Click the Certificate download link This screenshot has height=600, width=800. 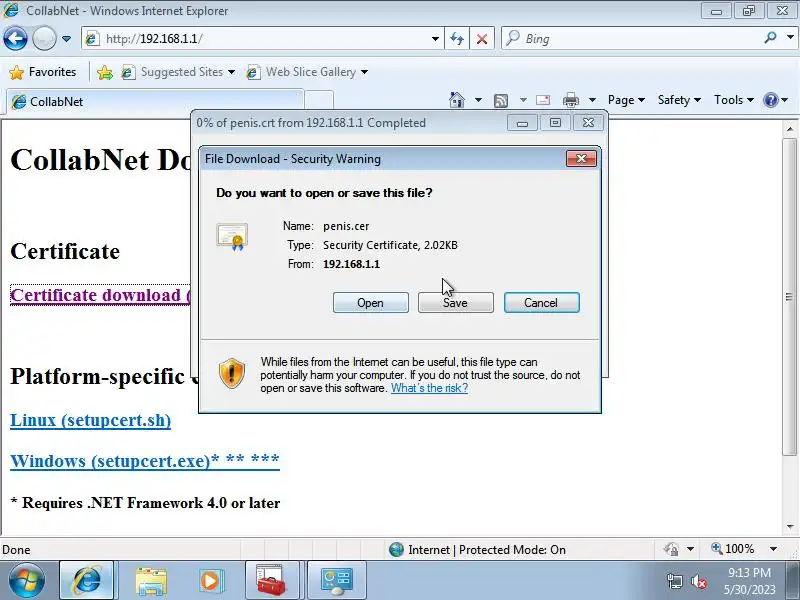[101, 295]
